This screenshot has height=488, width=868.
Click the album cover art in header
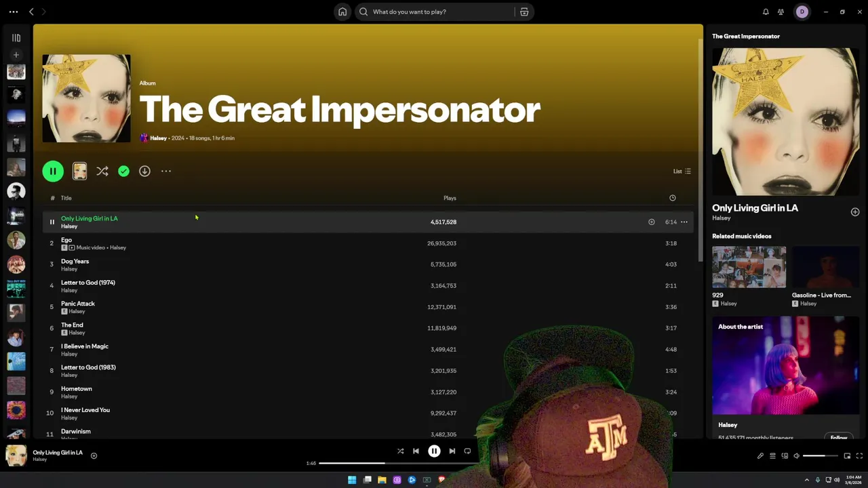[86, 98]
